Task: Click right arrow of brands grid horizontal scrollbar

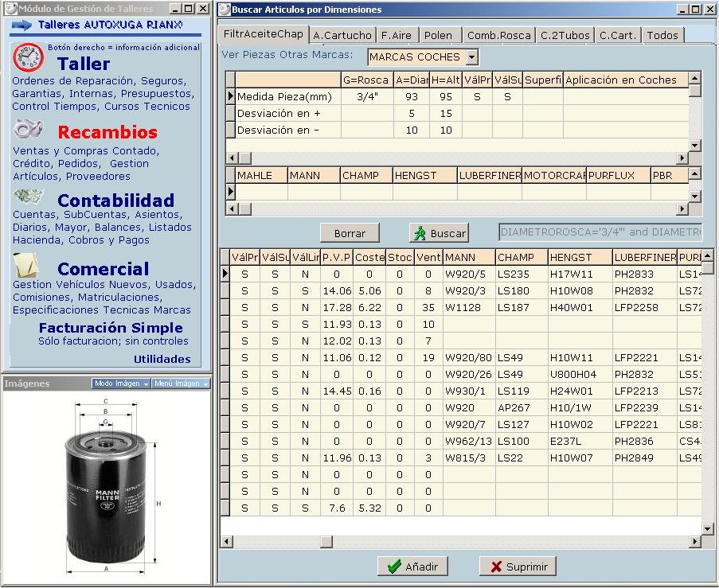Action: click(682, 209)
